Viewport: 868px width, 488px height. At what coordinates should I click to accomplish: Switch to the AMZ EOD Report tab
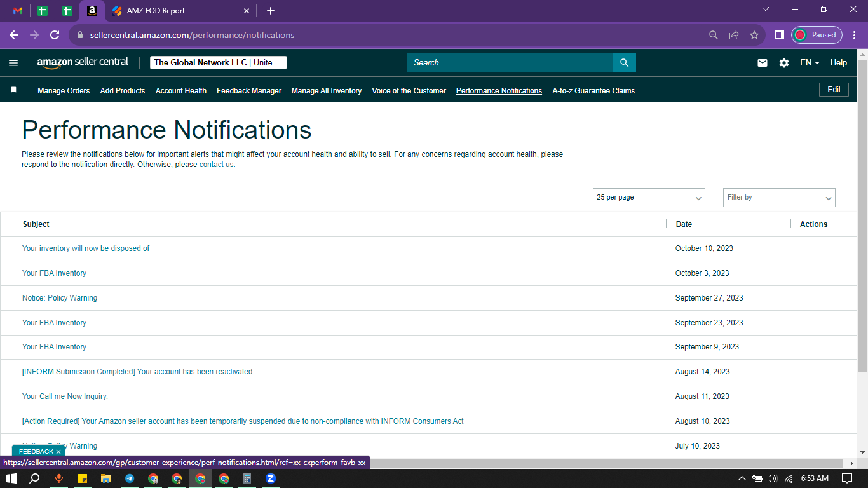tap(180, 11)
